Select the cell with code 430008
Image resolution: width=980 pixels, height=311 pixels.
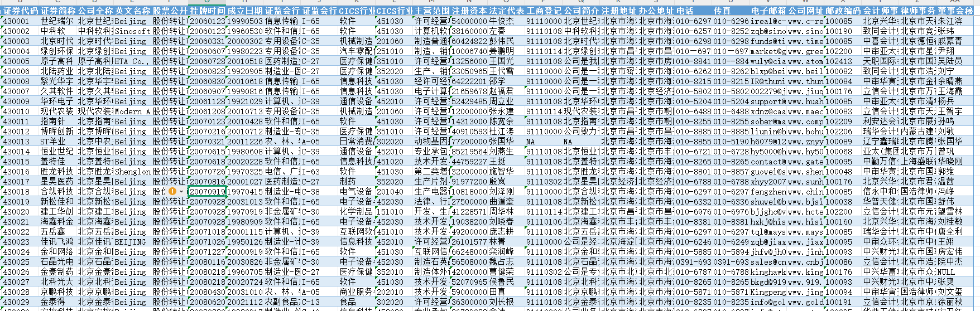point(21,81)
